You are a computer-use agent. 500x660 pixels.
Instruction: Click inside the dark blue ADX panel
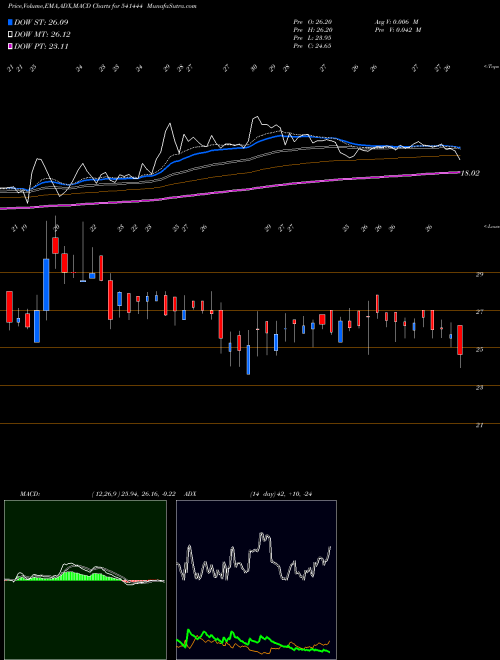[x=256, y=580]
